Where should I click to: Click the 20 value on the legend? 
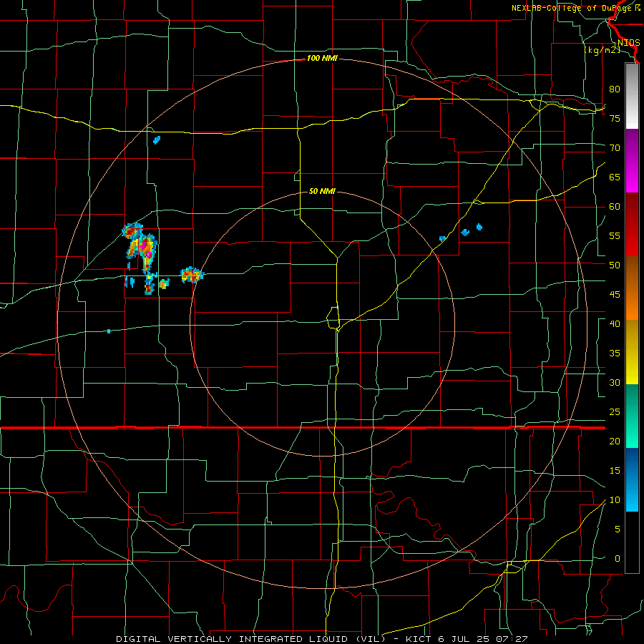pyautogui.click(x=615, y=441)
